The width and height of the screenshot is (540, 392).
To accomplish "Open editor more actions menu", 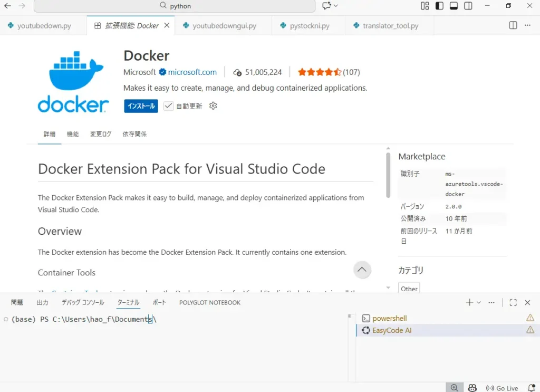I will 527,25.
